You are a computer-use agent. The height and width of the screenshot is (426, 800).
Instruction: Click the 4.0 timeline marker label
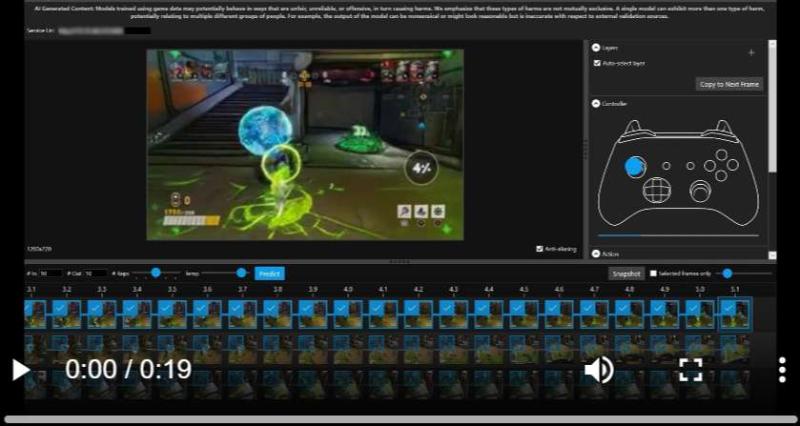coord(348,289)
